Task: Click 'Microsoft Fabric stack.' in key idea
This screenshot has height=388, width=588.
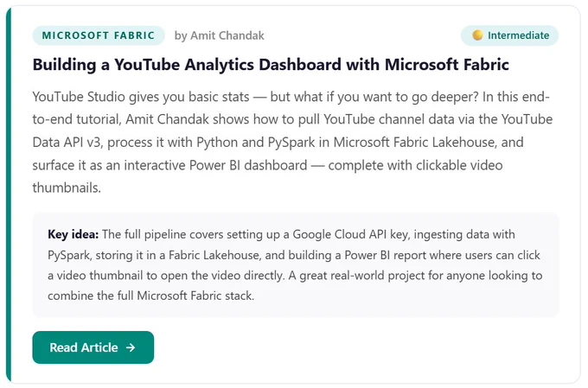Action: pos(195,296)
